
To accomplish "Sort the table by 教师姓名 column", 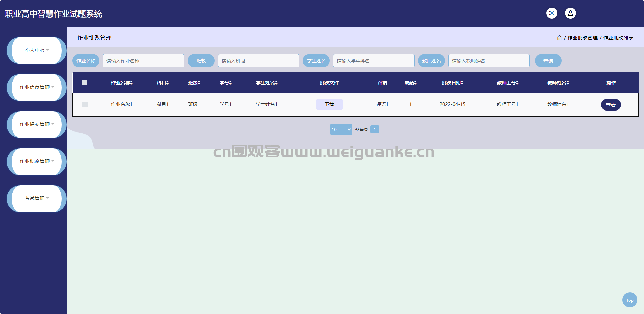I will 558,83.
